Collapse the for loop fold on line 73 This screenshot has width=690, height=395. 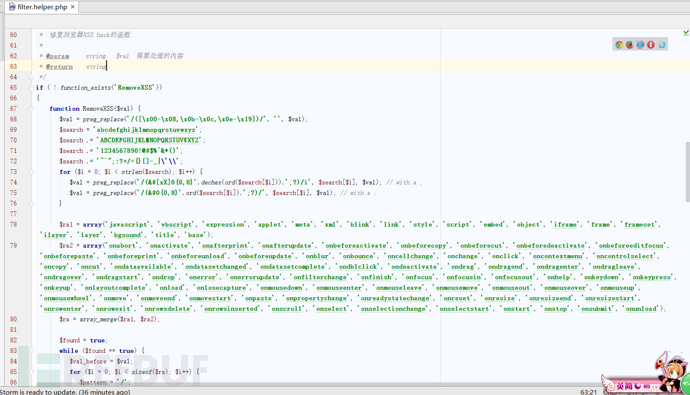pyautogui.click(x=32, y=172)
